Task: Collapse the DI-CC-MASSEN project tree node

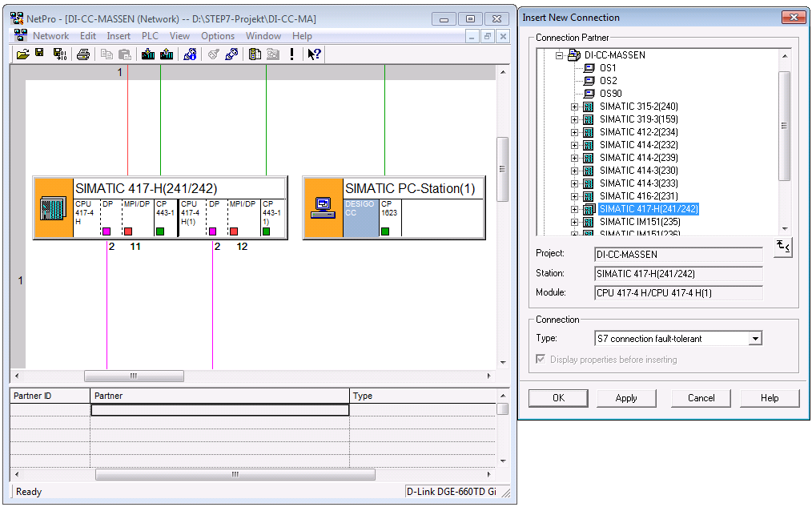Action: [x=560, y=55]
